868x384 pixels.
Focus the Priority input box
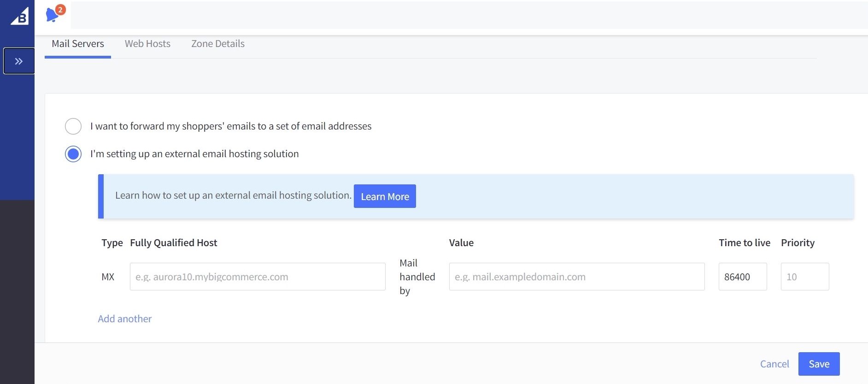click(x=804, y=277)
